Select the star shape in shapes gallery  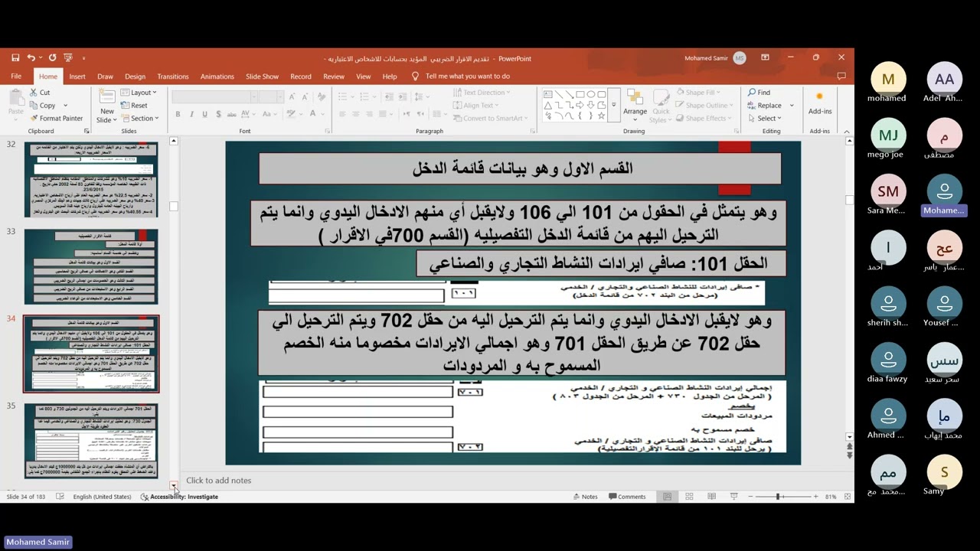pyautogui.click(x=602, y=116)
